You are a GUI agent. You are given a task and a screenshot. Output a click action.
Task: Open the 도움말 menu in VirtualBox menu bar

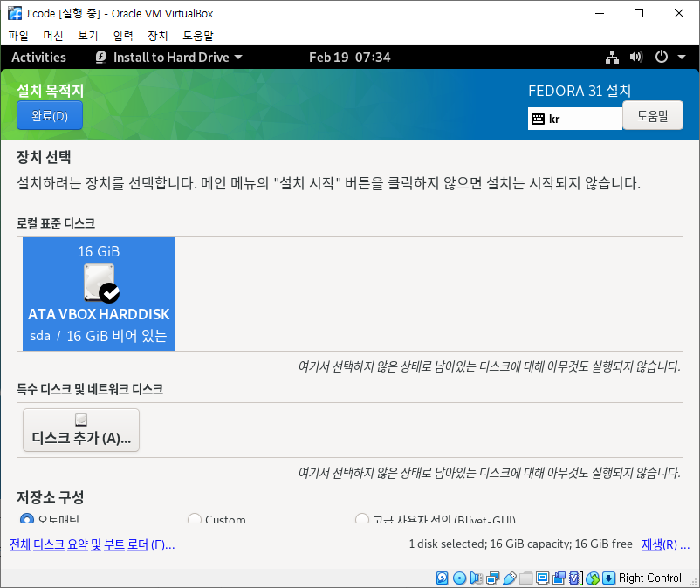click(x=198, y=35)
